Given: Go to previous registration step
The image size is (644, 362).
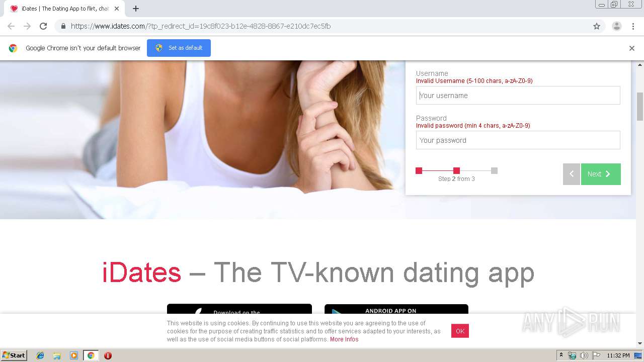Looking at the screenshot, I should [572, 174].
